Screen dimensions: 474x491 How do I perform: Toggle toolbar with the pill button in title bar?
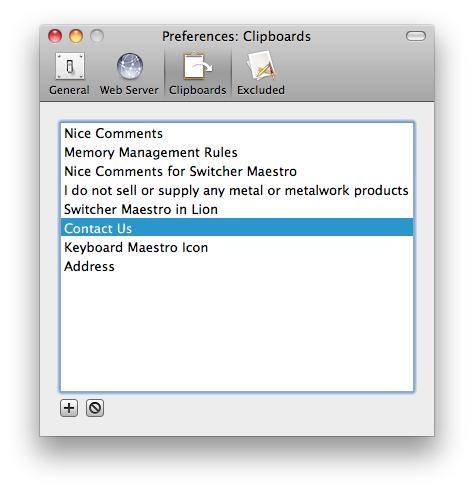(x=416, y=36)
